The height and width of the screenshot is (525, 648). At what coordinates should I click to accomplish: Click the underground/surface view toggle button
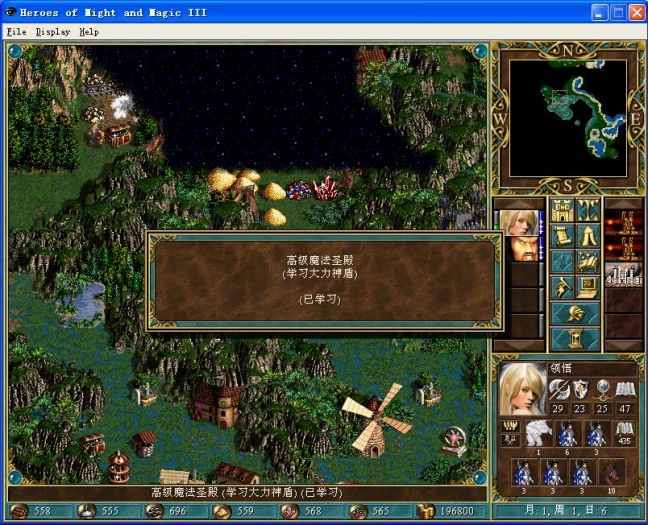click(588, 211)
